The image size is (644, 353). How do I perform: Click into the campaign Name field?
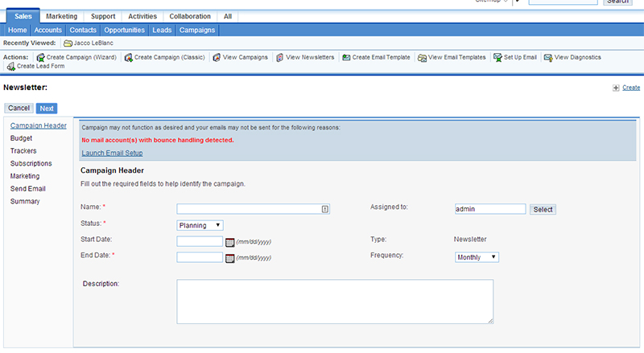tap(248, 208)
